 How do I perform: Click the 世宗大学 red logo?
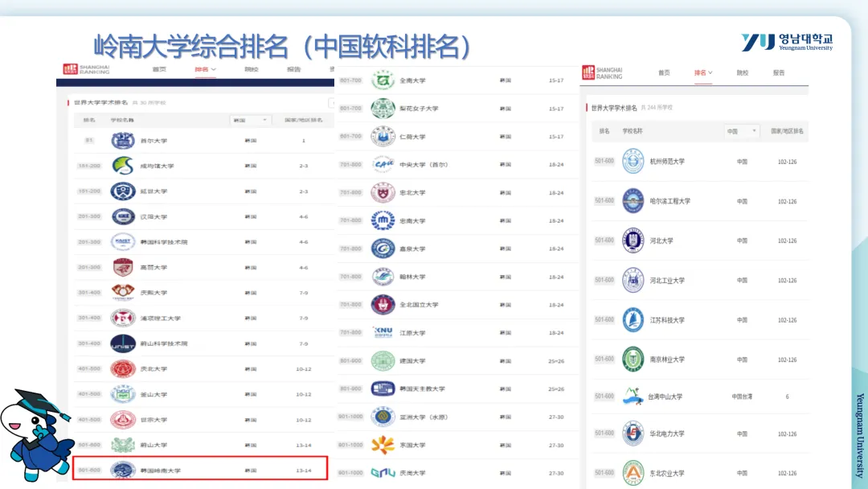(123, 420)
